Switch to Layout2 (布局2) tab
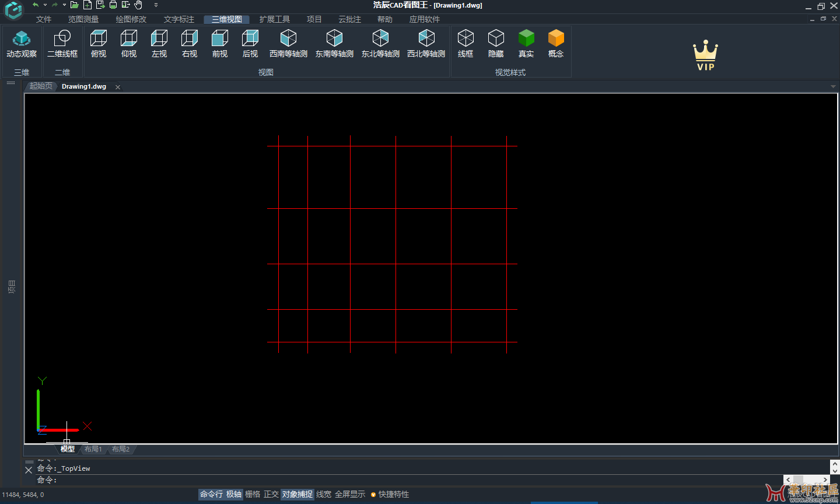The height and width of the screenshot is (504, 840). coord(121,449)
